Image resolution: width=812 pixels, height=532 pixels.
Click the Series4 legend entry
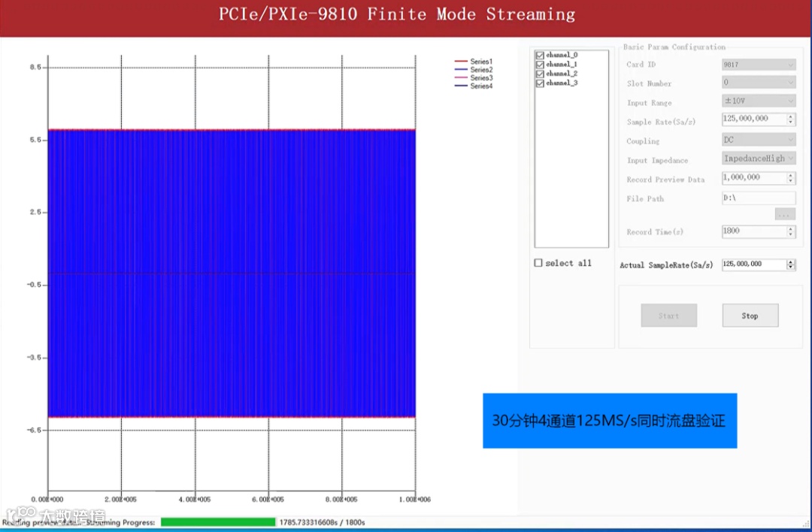(474, 86)
